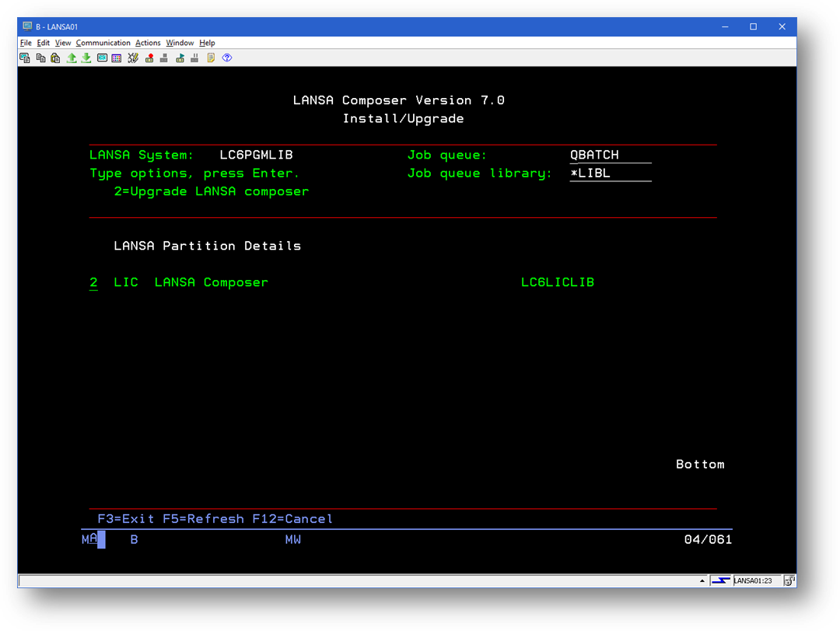Click the Print Screen toolbar icon

(25, 58)
